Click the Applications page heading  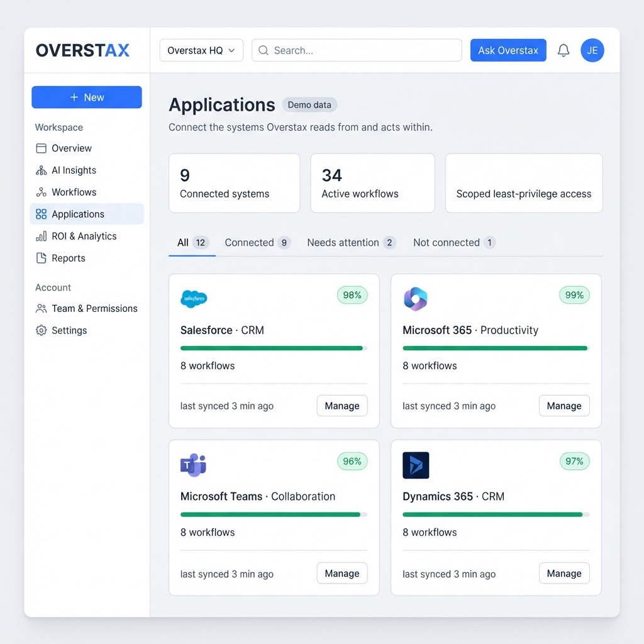(x=222, y=105)
